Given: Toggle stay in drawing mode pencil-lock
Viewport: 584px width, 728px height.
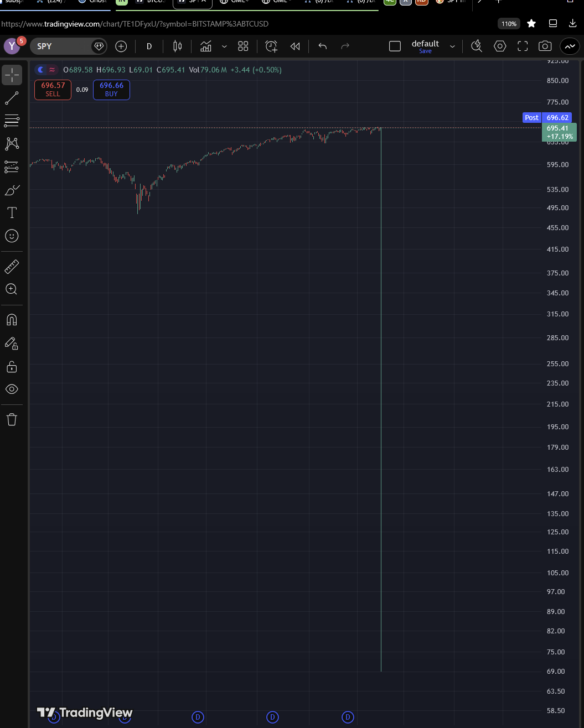Looking at the screenshot, I should [x=12, y=344].
